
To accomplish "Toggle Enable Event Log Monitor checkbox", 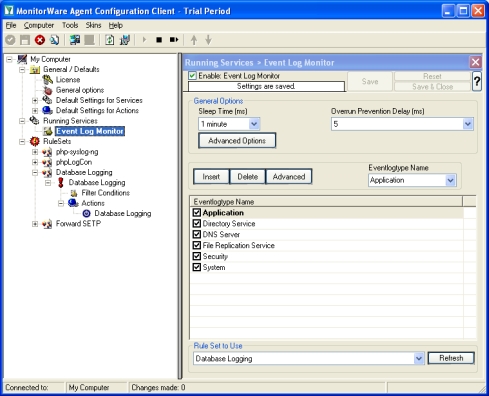I will click(192, 76).
